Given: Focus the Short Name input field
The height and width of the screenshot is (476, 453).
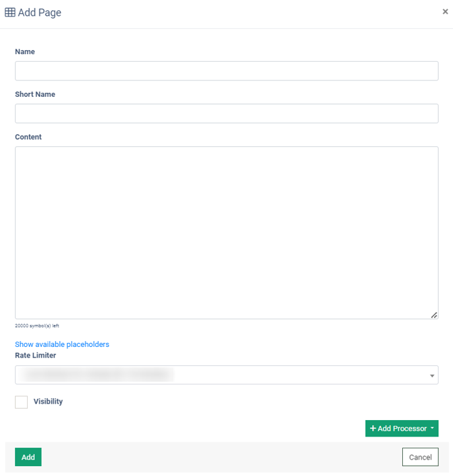Looking at the screenshot, I should point(226,113).
